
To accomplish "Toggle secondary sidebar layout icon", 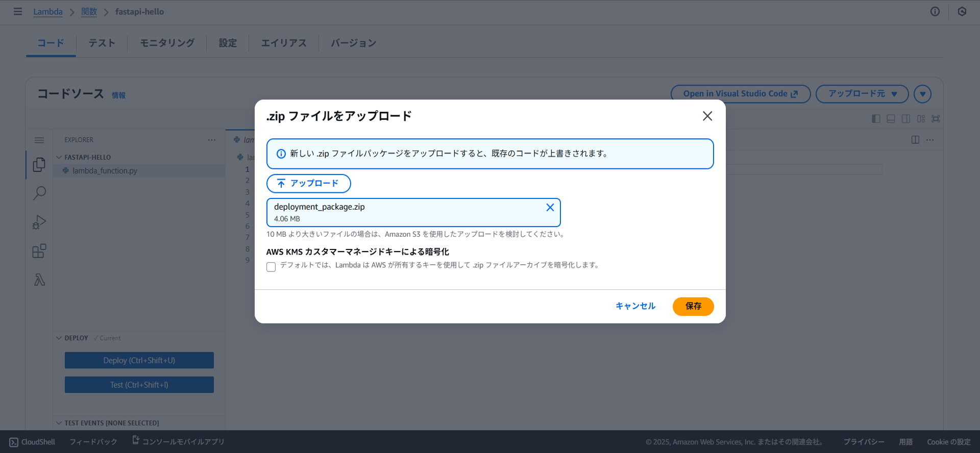I will pos(906,118).
